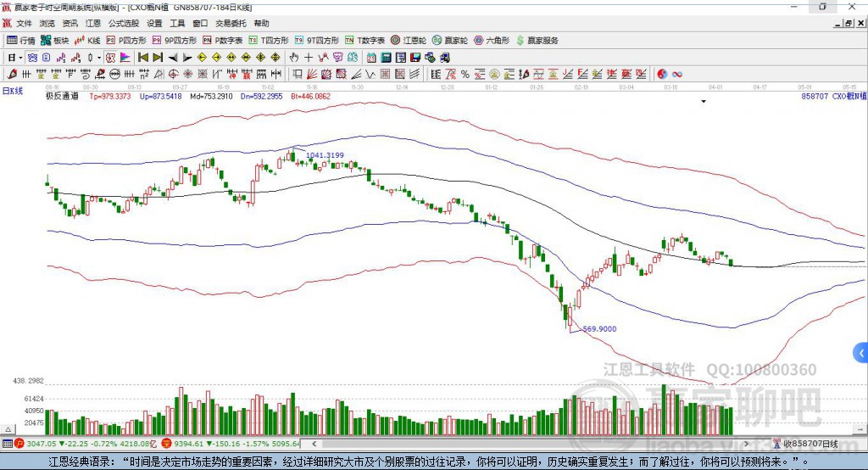The width and height of the screenshot is (868, 470).
Task: Open 赢家服务 dollar-sign service
Action: point(537,41)
